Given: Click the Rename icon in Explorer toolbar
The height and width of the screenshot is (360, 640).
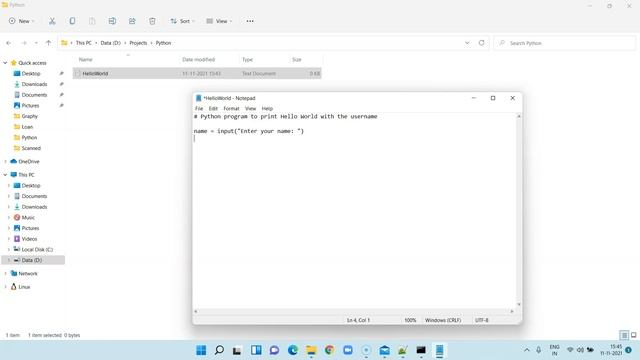Looking at the screenshot, I should tap(112, 21).
